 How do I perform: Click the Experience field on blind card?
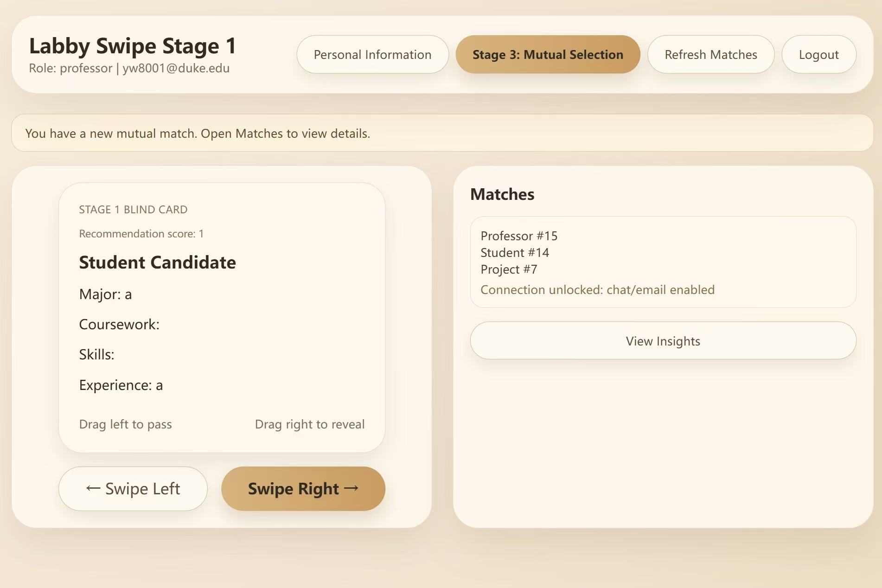click(121, 385)
